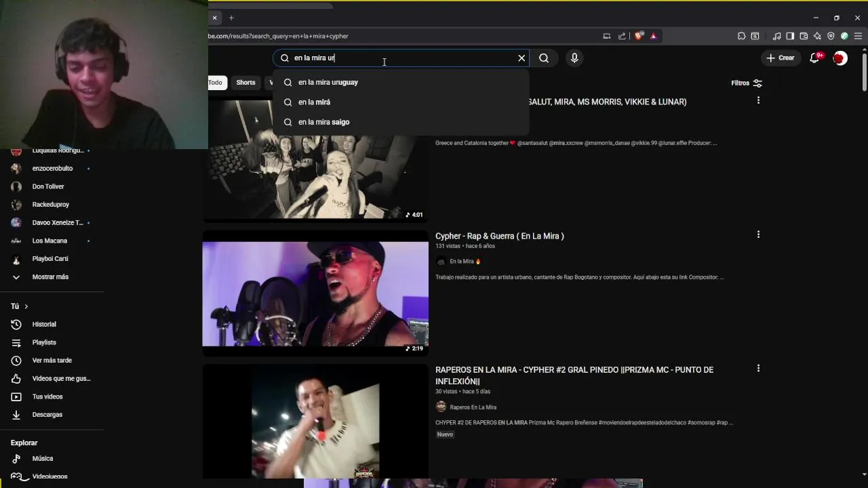Open the YouTube account avatar menu
The width and height of the screenshot is (868, 488).
click(840, 58)
